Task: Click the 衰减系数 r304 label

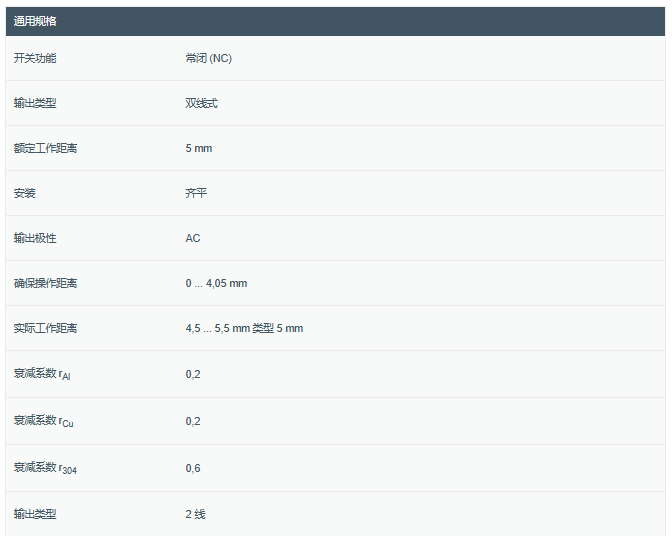Action: pos(45,468)
